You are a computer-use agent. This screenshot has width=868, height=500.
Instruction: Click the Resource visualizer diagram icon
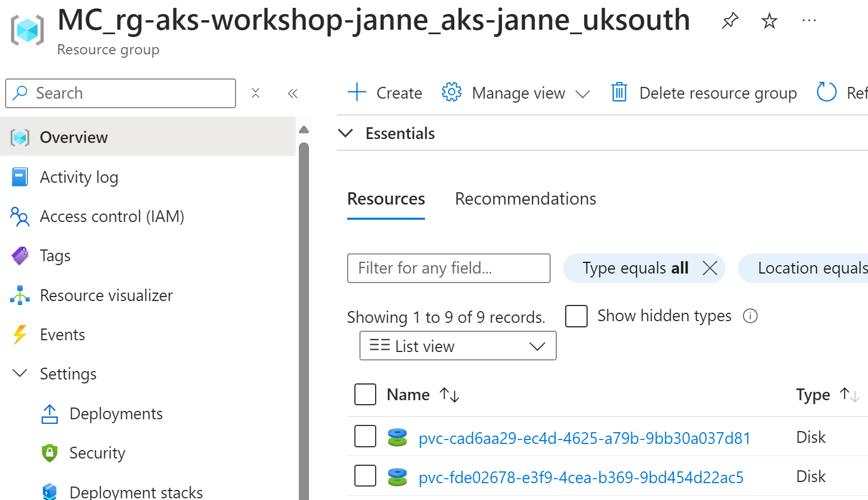pyautogui.click(x=20, y=295)
